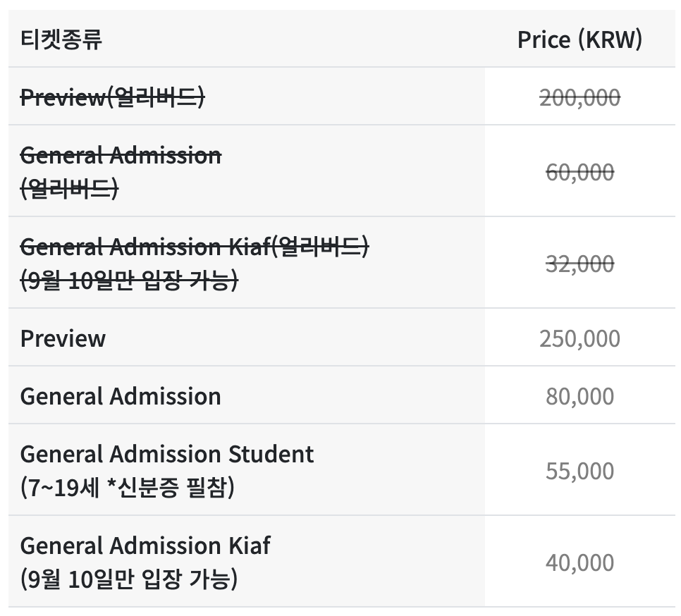
Task: Select the struck-through General Admission early-bird title
Action: pyautogui.click(x=121, y=154)
